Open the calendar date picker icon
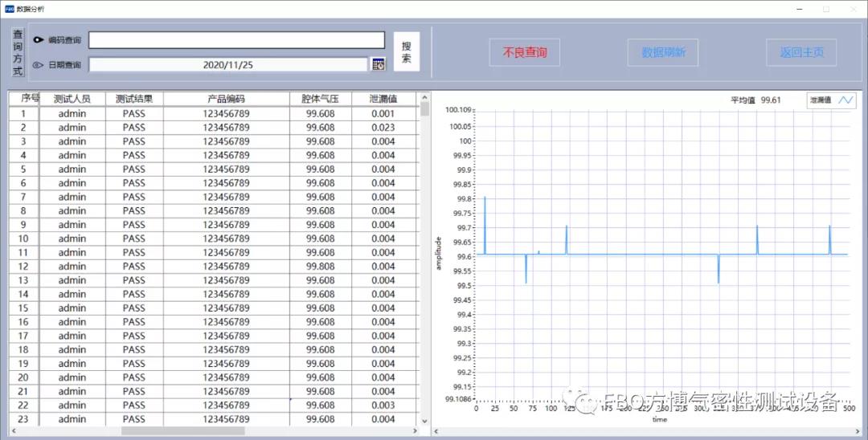 coord(378,64)
